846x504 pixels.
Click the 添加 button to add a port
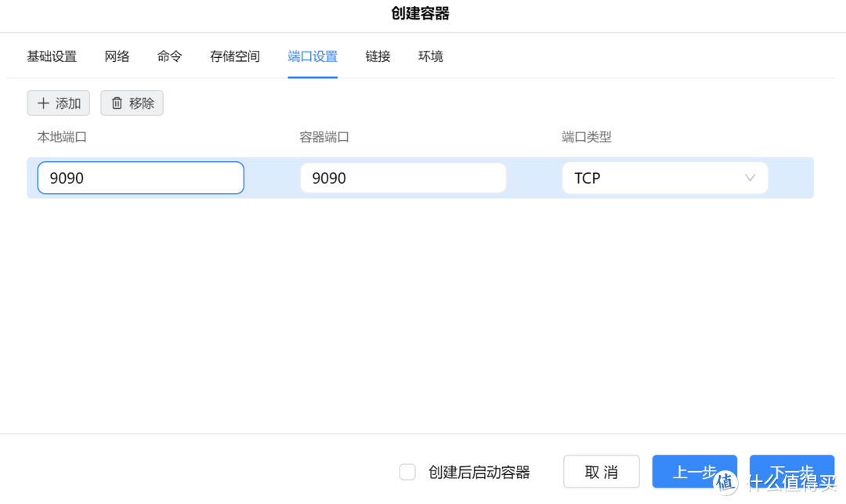58,103
